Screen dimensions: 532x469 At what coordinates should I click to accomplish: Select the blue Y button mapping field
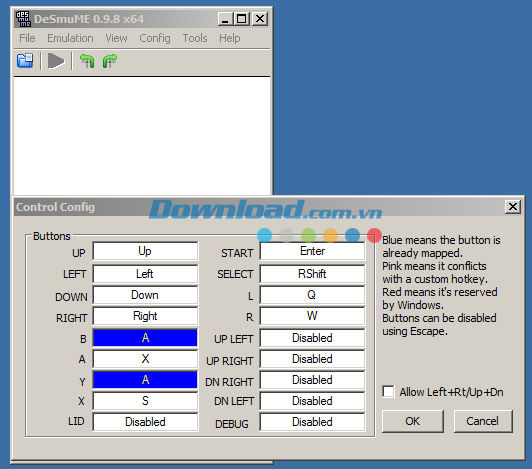click(145, 380)
